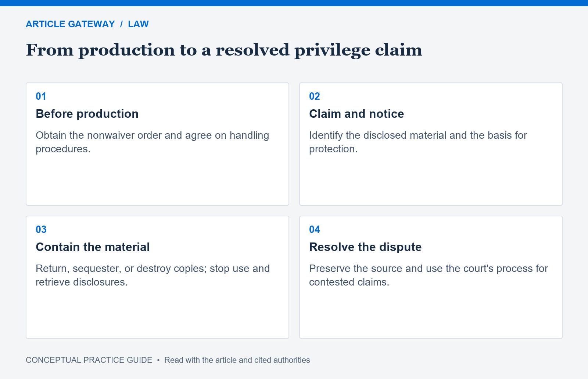Select step number 01
Viewport: 588px width, 379px height.
[41, 96]
